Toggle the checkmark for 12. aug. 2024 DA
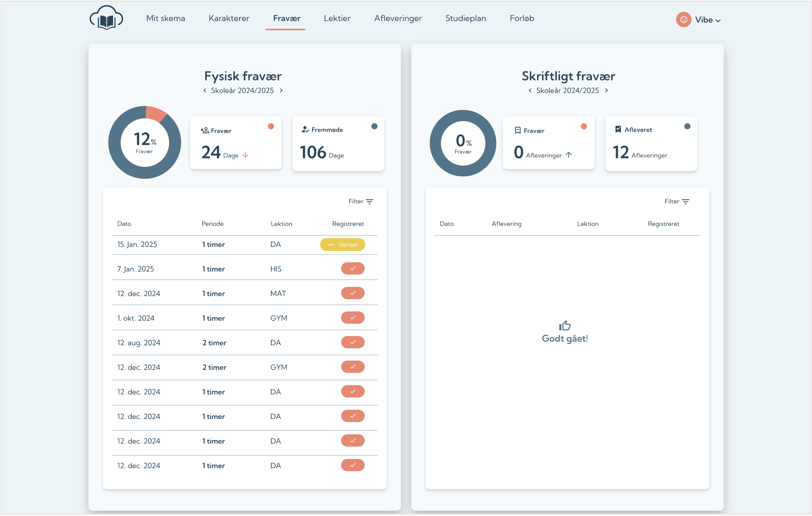812x516 pixels. coord(353,342)
